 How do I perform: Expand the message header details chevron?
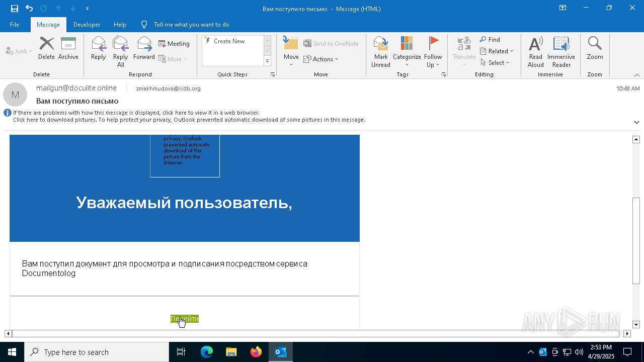tap(636, 122)
